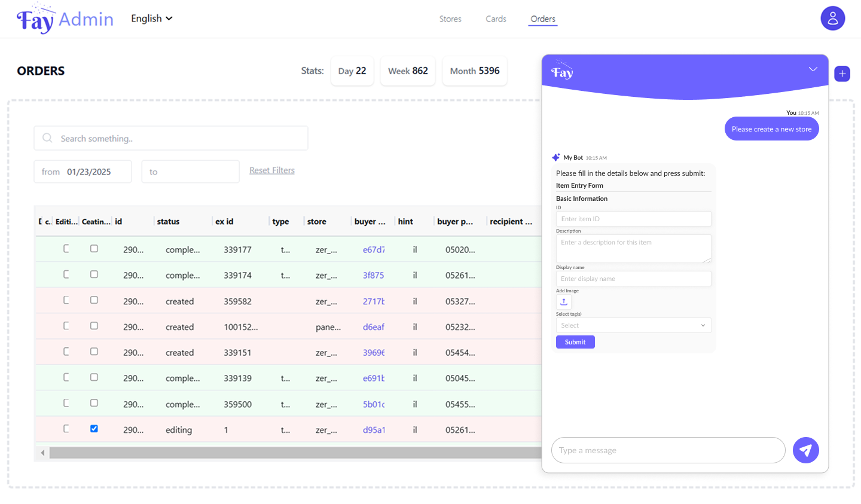Check the checkbox for order 359582
This screenshot has width=861, height=504.
pyautogui.click(x=94, y=300)
